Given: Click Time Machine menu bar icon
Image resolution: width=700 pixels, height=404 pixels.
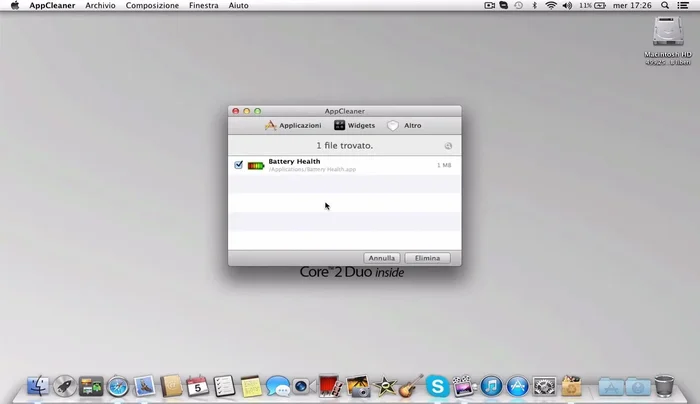Looking at the screenshot, I should pyautogui.click(x=518, y=5).
